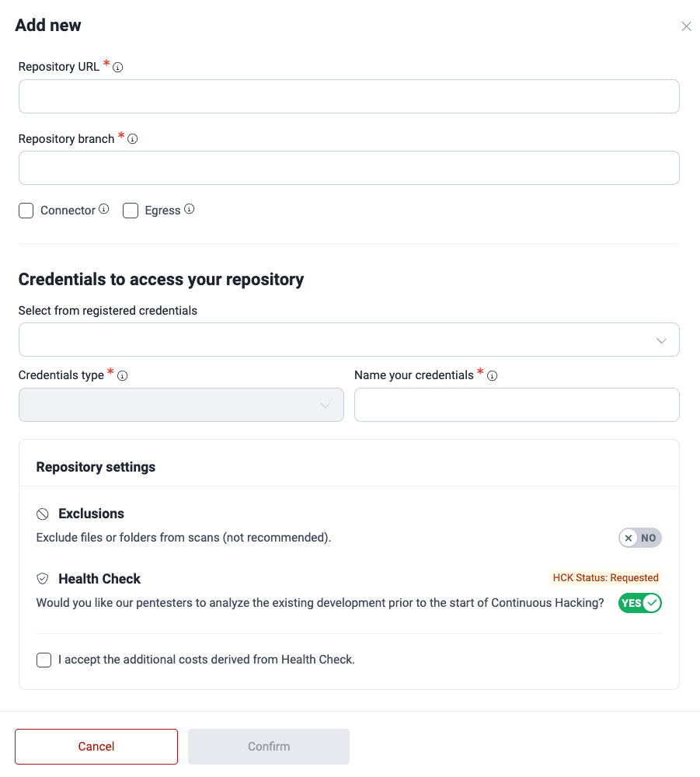Click the Health Check shield icon
The width and height of the screenshot is (700, 777).
(41, 578)
